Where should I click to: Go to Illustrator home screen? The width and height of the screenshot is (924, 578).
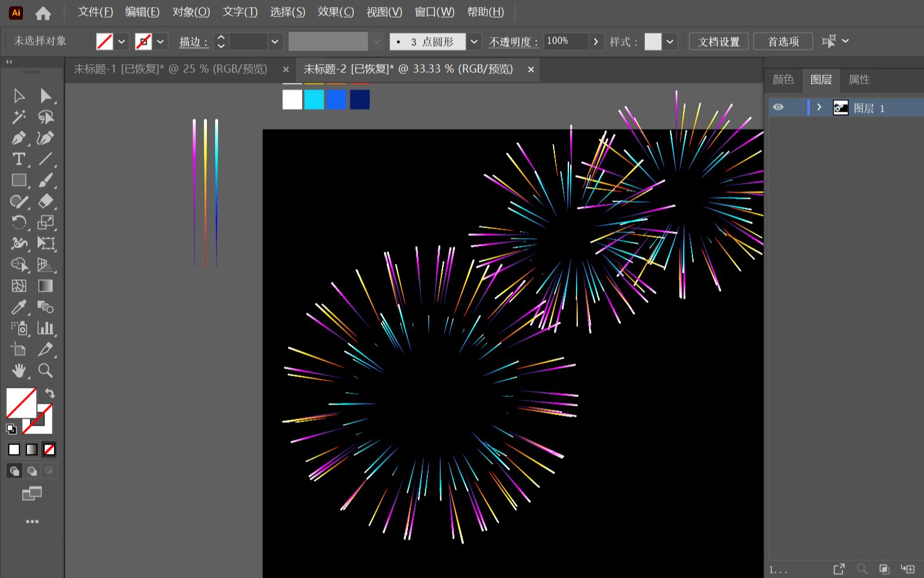(x=43, y=12)
